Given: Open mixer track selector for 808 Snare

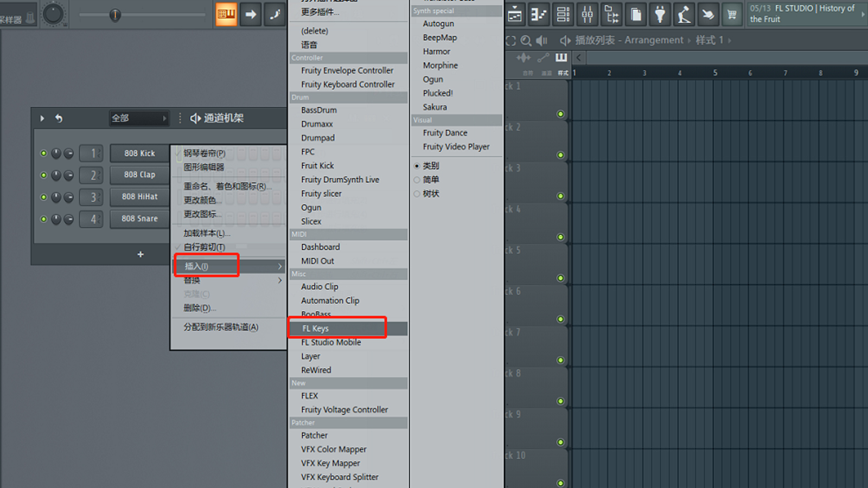Looking at the screenshot, I should click(91, 219).
